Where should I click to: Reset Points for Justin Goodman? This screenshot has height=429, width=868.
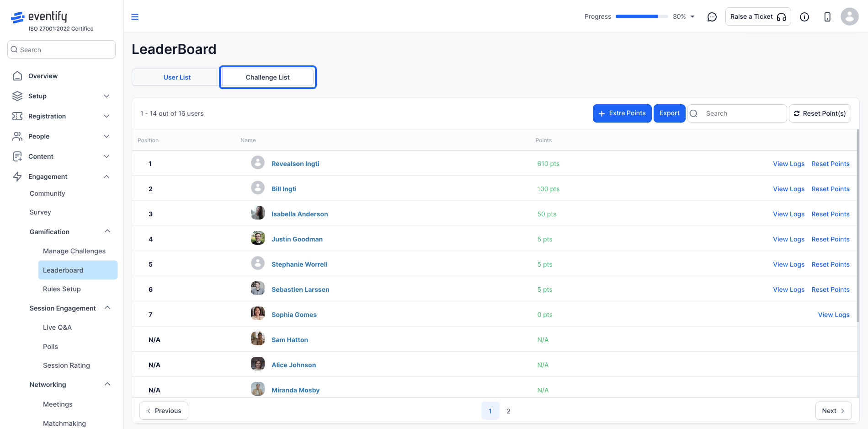pyautogui.click(x=830, y=239)
